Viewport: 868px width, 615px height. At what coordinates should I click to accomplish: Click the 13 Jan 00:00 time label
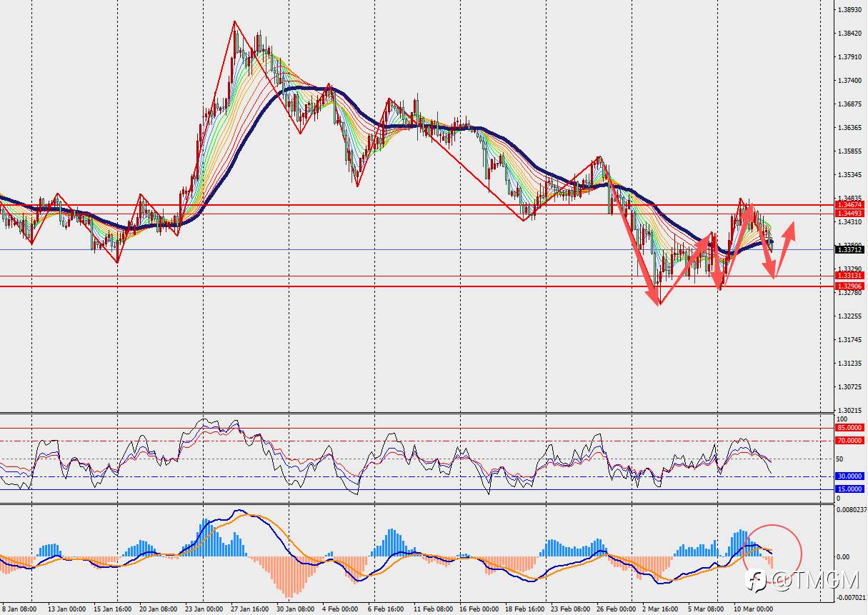(66, 609)
